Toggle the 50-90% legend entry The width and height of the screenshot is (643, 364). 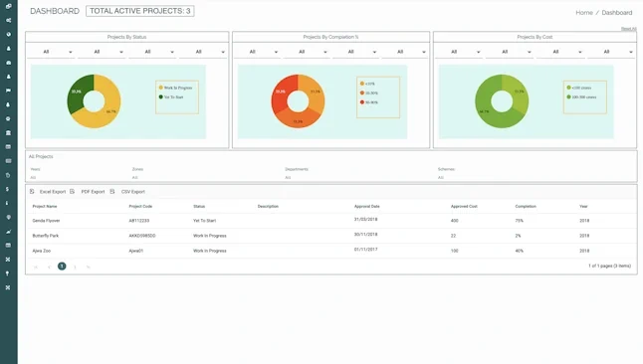pos(369,102)
